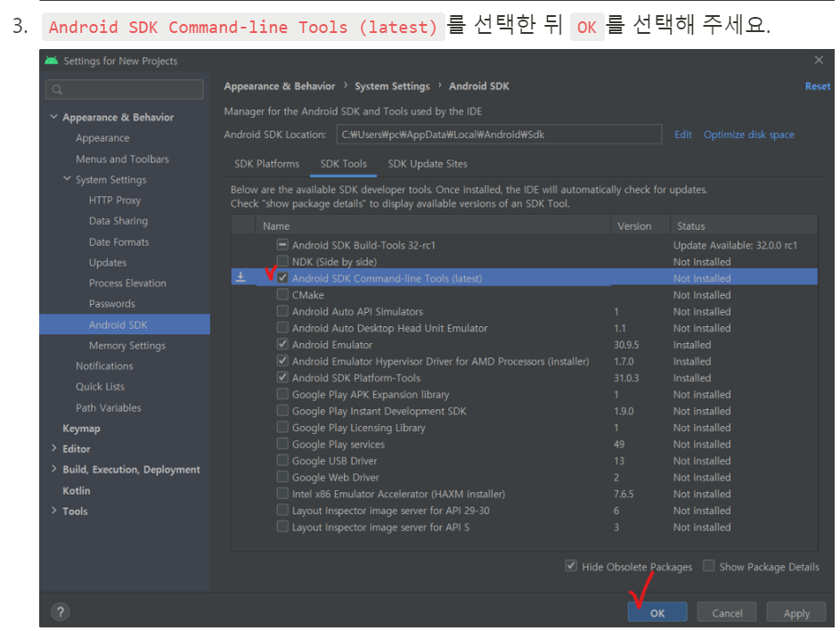Enable the CMake checkbox
Screen dimensions: 840x631
(x=282, y=294)
